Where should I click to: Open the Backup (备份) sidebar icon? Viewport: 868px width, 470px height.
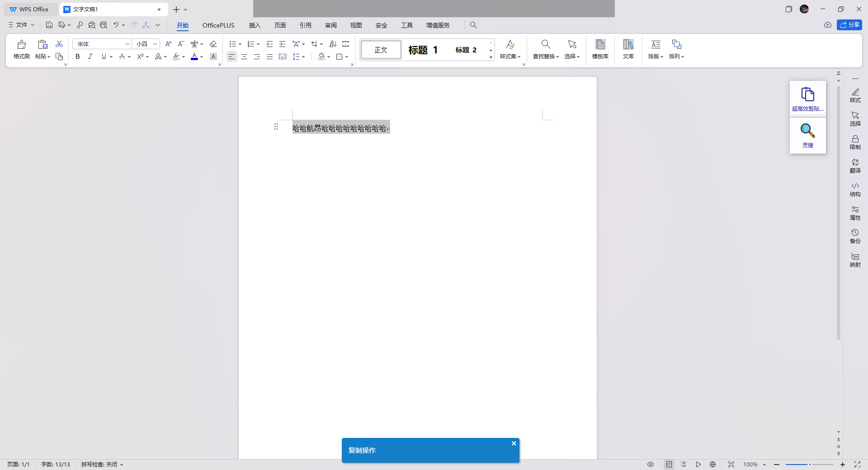(855, 236)
